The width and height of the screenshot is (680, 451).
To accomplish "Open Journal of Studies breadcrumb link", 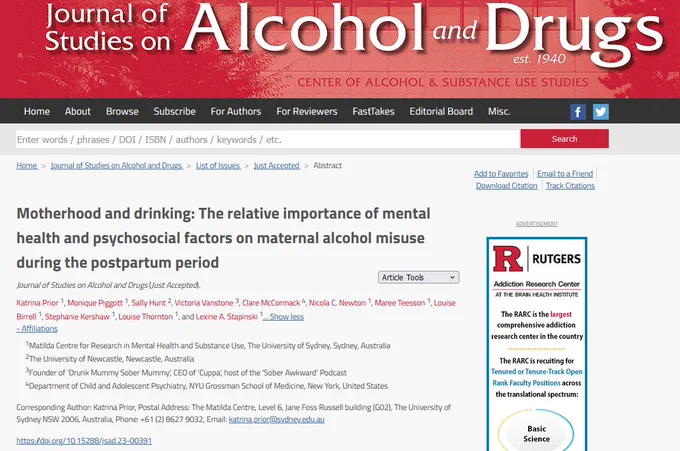I will click(x=117, y=166).
